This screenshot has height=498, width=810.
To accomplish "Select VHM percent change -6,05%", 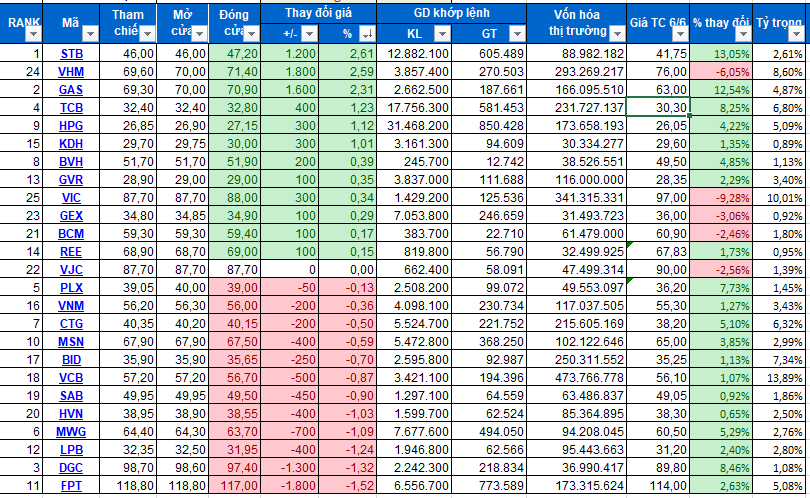I will [x=721, y=72].
